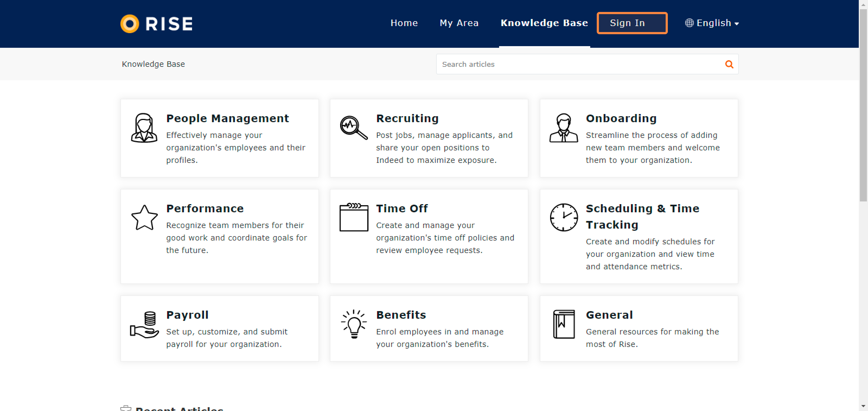Select the Knowledge Base nav tab
The image size is (868, 411).
544,23
